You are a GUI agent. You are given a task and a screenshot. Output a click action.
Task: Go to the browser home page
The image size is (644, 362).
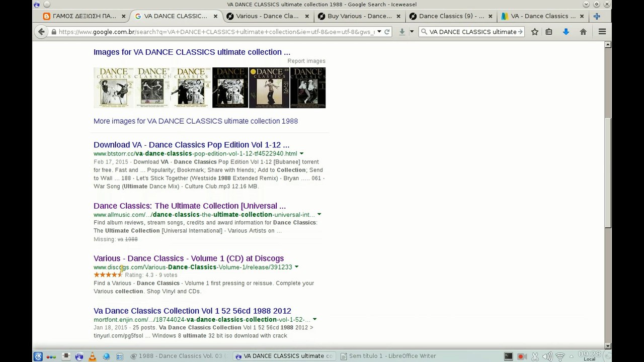(583, 32)
